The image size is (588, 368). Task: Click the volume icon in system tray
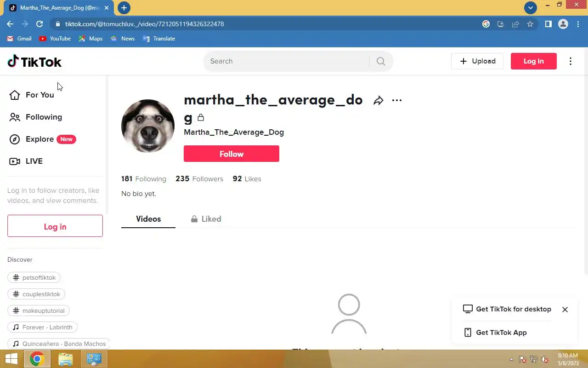[x=545, y=359]
